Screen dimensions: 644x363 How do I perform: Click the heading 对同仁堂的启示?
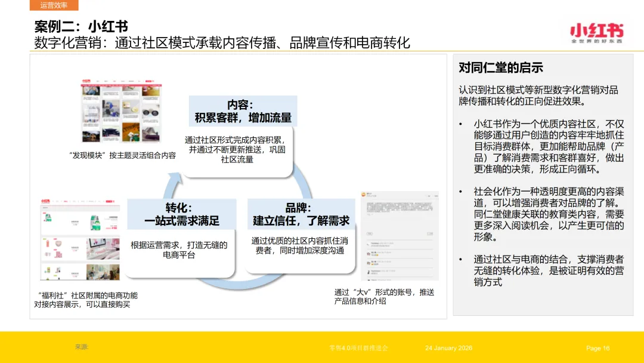501,67
